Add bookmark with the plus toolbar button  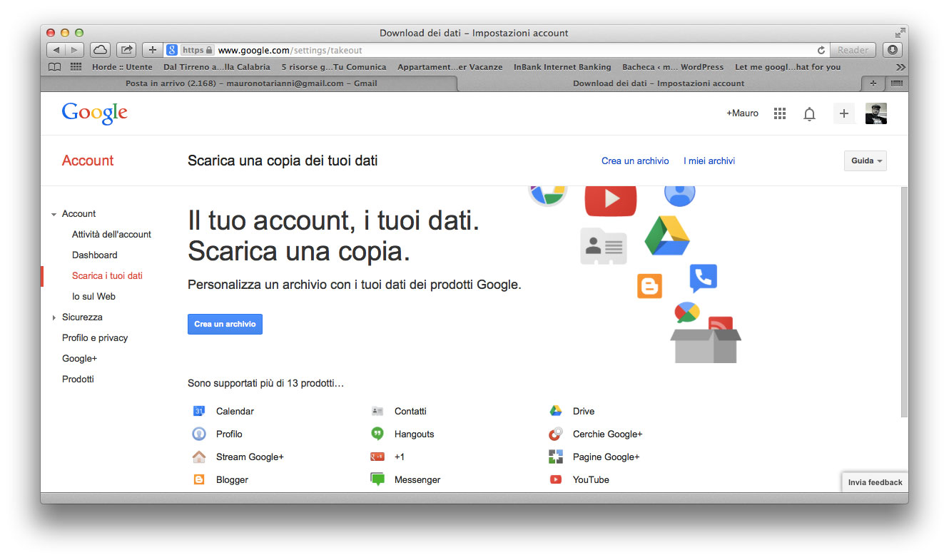click(x=152, y=50)
